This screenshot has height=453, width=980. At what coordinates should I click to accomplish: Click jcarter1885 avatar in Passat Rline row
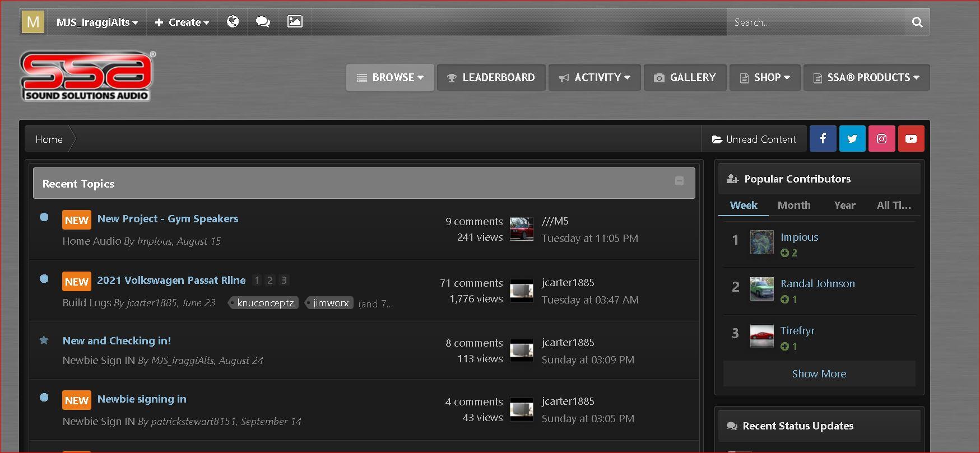(x=522, y=291)
